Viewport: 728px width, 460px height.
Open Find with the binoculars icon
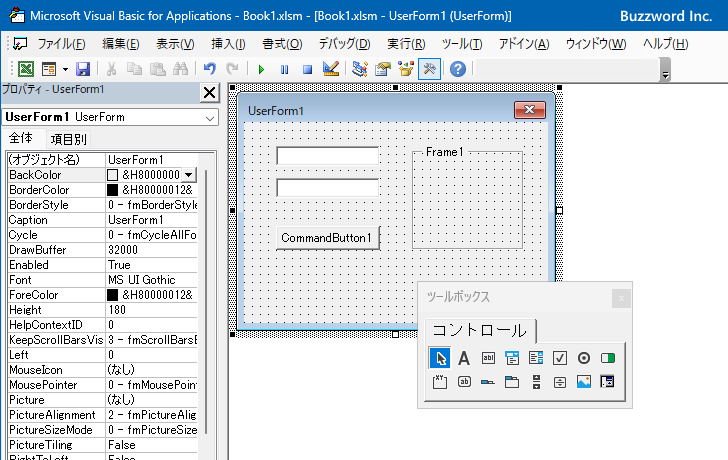pos(180,69)
